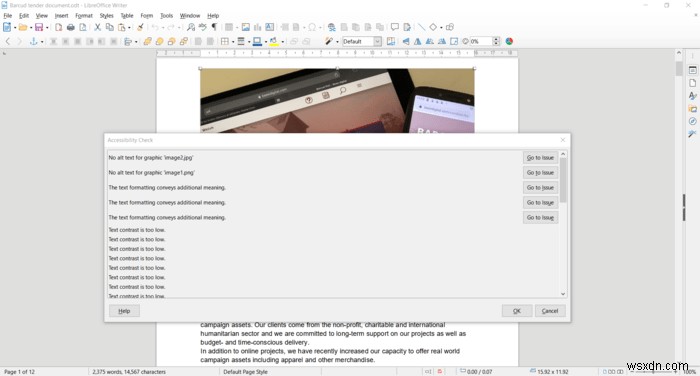Export the document as PDF
Viewport: 700px width, 376px height.
(58, 27)
